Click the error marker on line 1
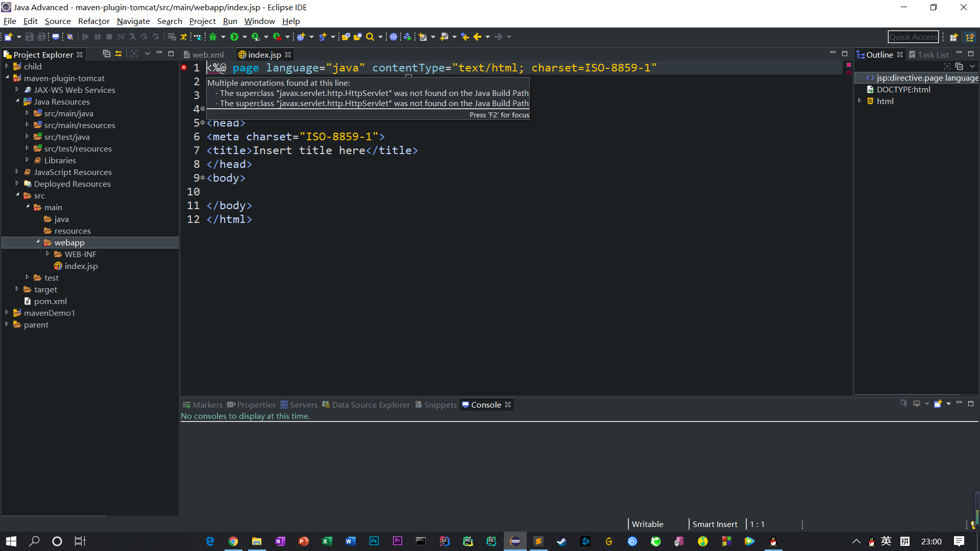This screenshot has width=980, height=551. (184, 67)
